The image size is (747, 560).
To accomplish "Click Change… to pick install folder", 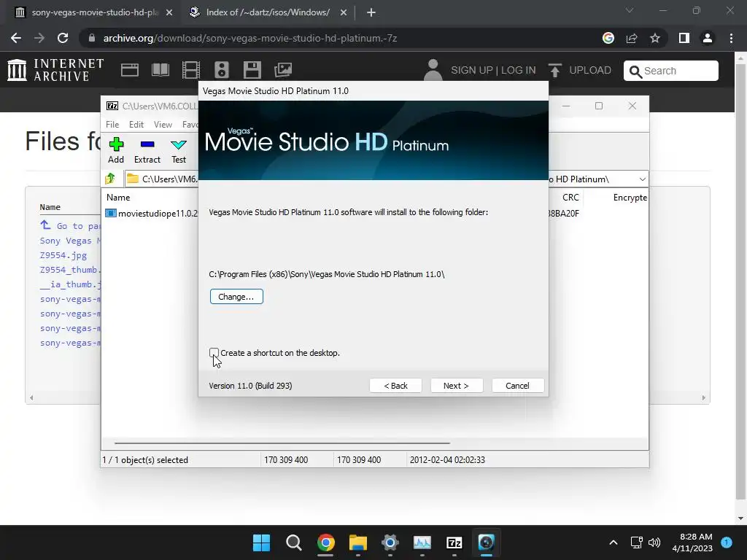I will 236,297.
